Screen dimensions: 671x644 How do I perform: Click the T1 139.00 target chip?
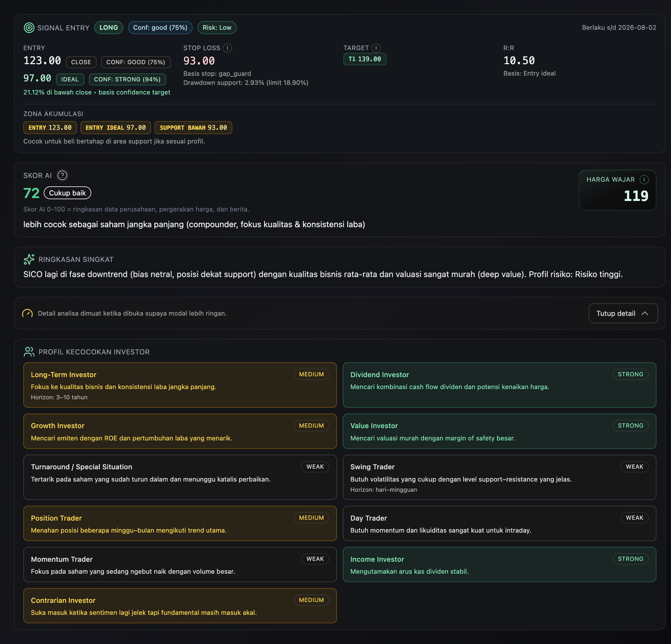coord(365,59)
